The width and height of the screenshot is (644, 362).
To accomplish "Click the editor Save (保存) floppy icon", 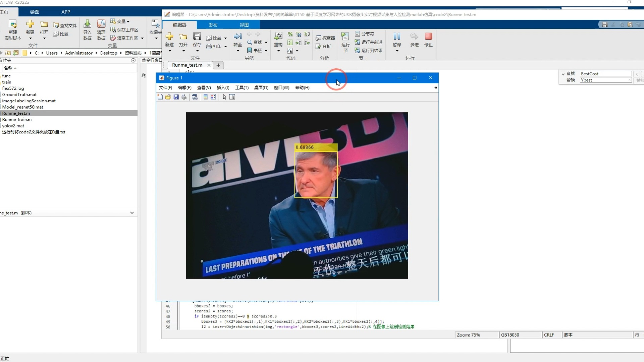I will tap(197, 36).
